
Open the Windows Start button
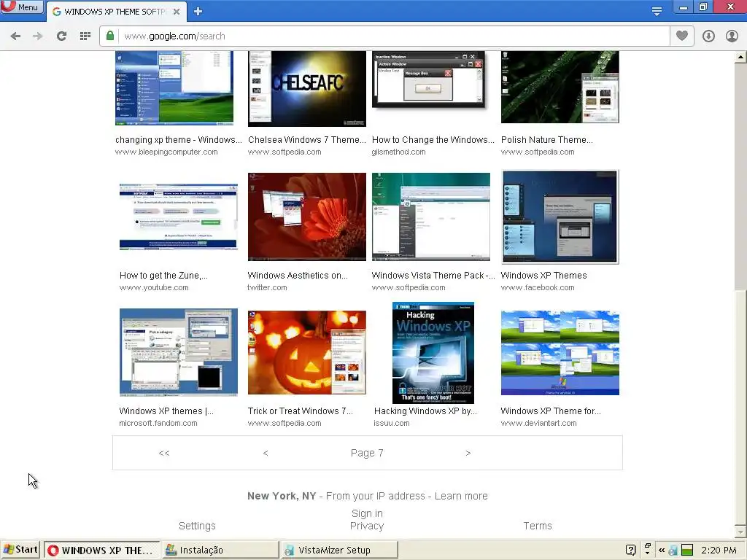20,550
